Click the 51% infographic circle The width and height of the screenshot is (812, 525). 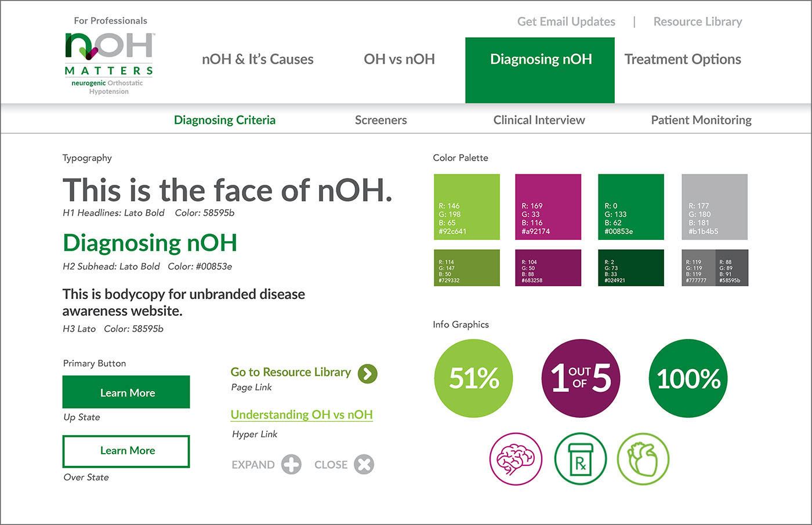[474, 378]
